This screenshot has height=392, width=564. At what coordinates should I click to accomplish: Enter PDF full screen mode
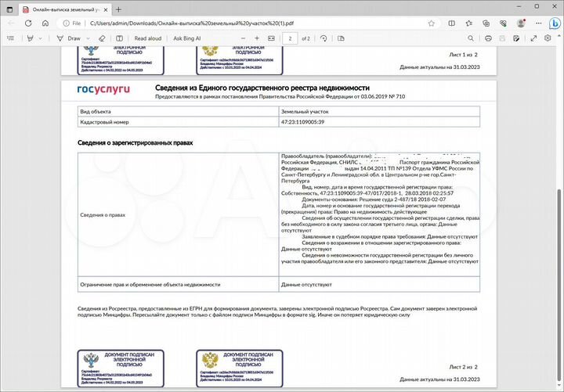point(533,38)
